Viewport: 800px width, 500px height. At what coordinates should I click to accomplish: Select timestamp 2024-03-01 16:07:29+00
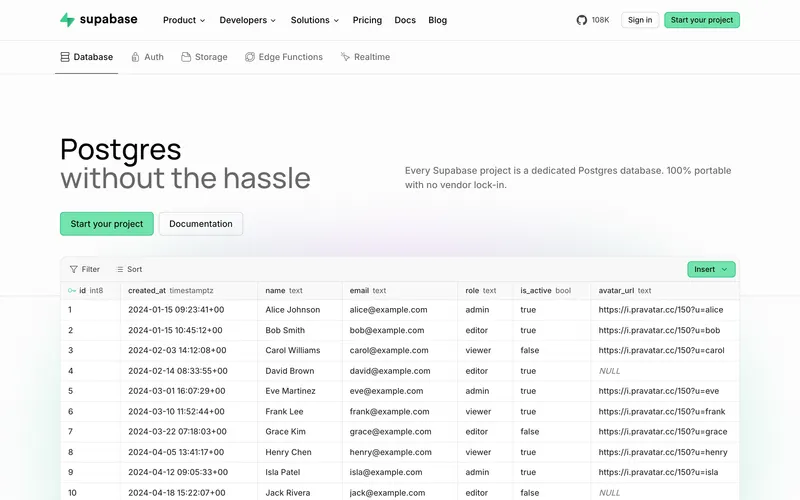tap(189, 391)
